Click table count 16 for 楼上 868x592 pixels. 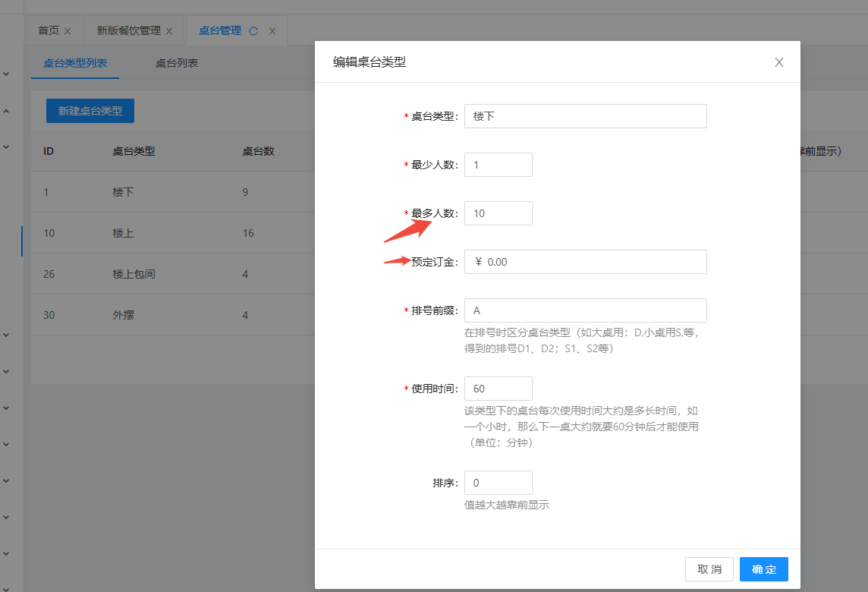(248, 233)
